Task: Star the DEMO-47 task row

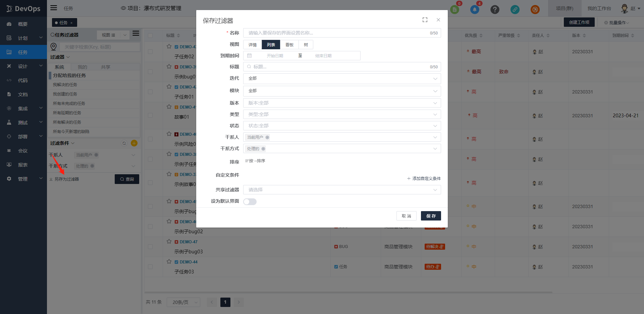Action: click(x=169, y=241)
